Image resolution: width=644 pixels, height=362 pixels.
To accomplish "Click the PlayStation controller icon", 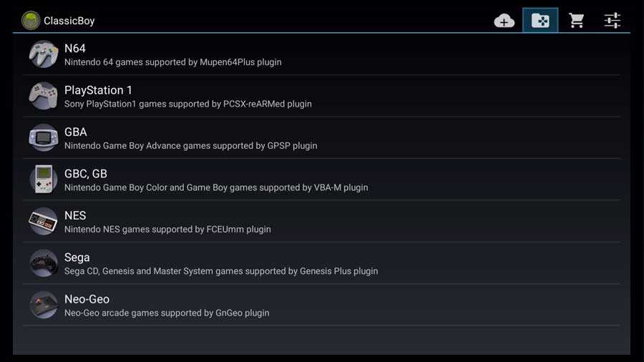I will coord(43,96).
